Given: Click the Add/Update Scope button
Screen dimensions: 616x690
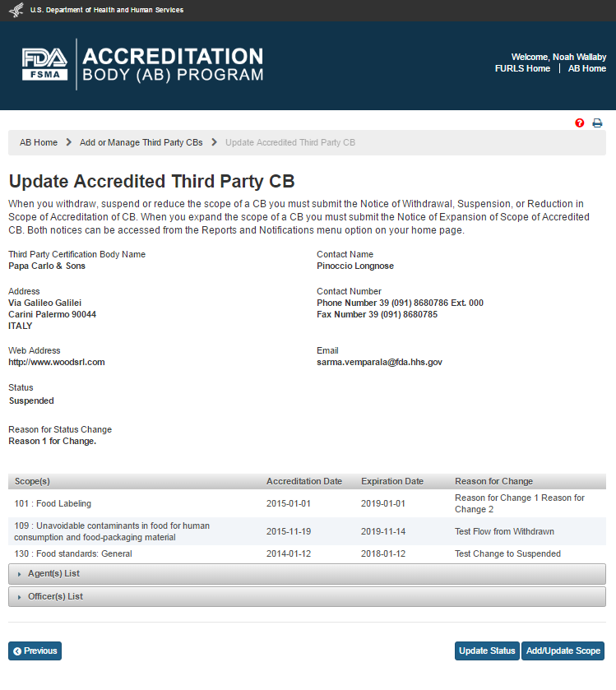Looking at the screenshot, I should (563, 651).
